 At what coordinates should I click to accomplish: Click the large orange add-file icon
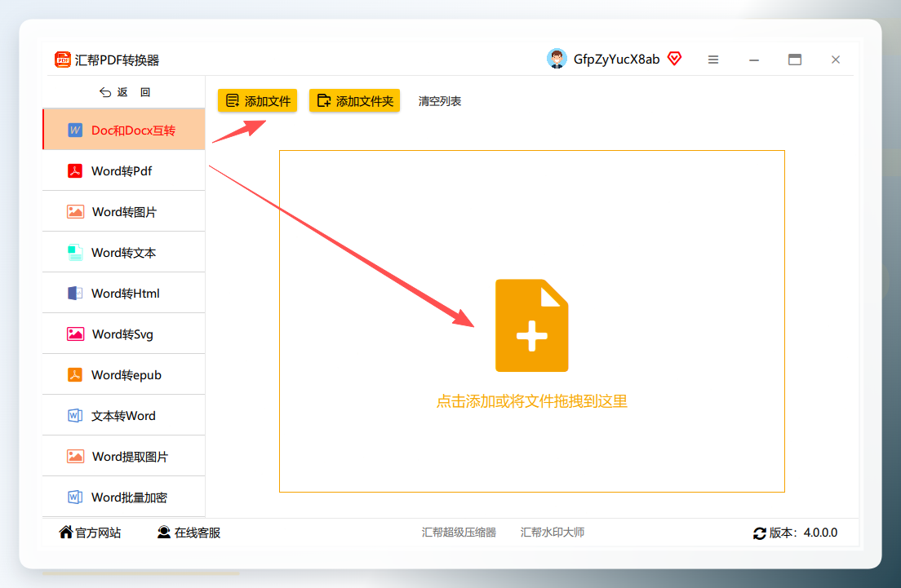(531, 325)
